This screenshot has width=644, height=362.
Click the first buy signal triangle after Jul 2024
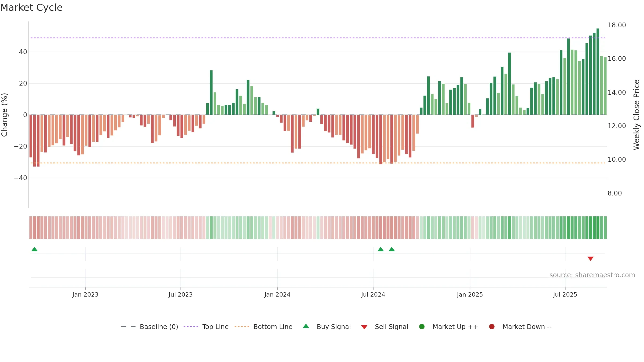tap(380, 249)
